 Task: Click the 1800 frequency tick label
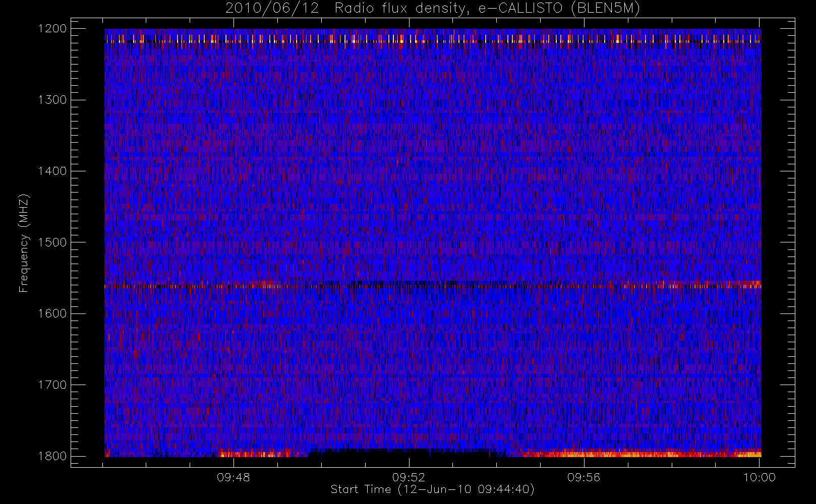pyautogui.click(x=52, y=456)
